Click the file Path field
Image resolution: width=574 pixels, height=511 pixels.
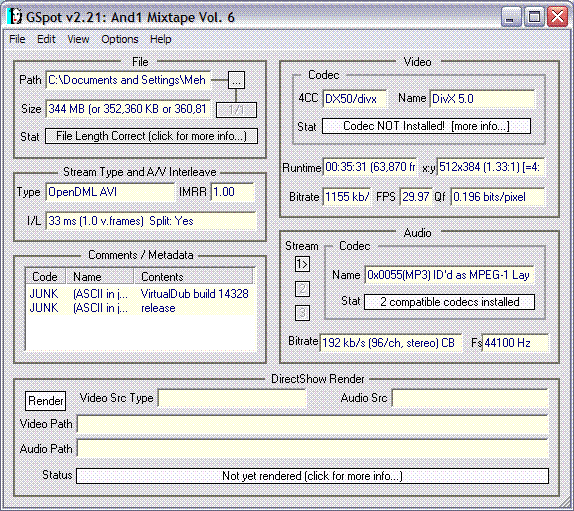[x=128, y=80]
